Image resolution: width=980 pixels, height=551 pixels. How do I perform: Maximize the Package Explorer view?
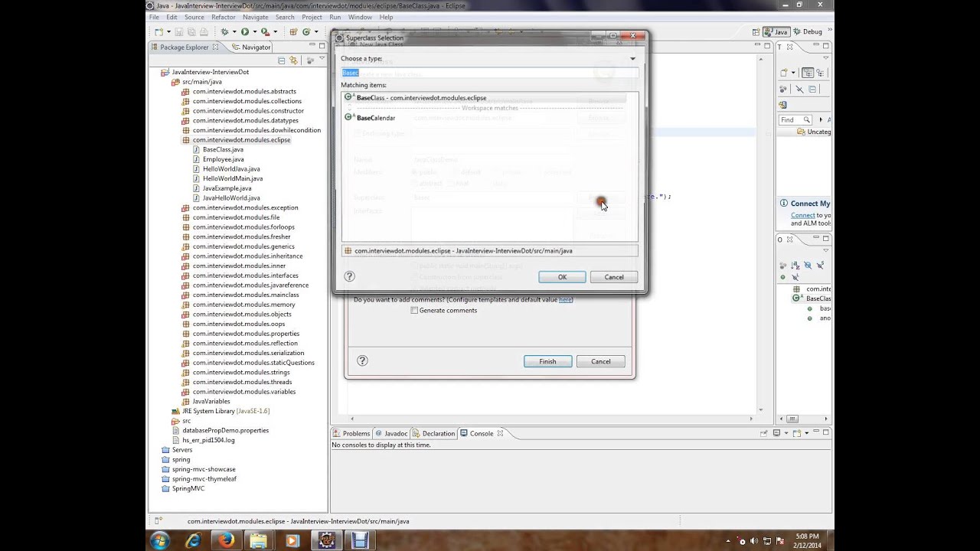[322, 46]
